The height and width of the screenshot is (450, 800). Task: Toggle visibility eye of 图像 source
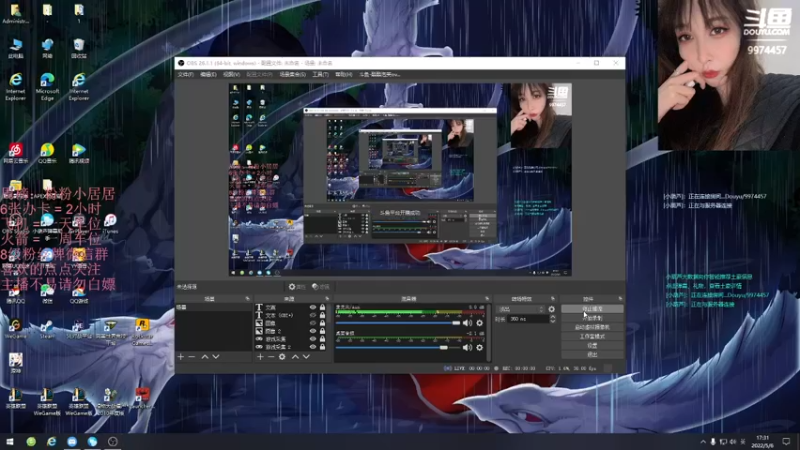313,323
